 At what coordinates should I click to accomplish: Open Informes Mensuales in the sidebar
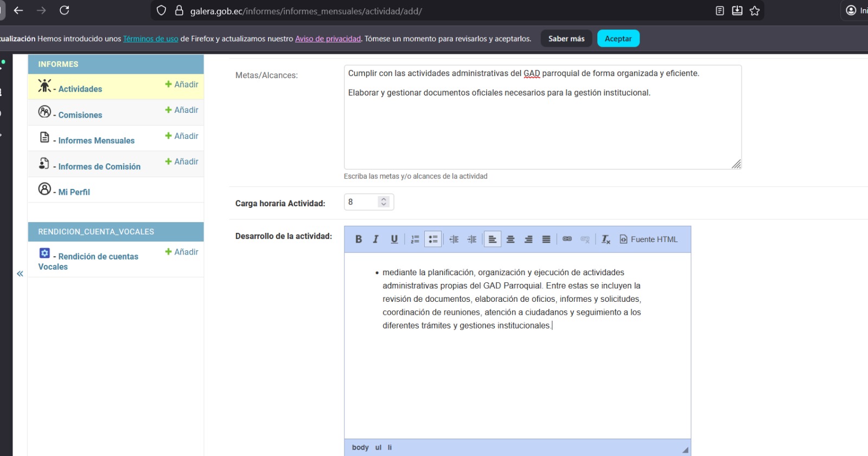point(96,141)
